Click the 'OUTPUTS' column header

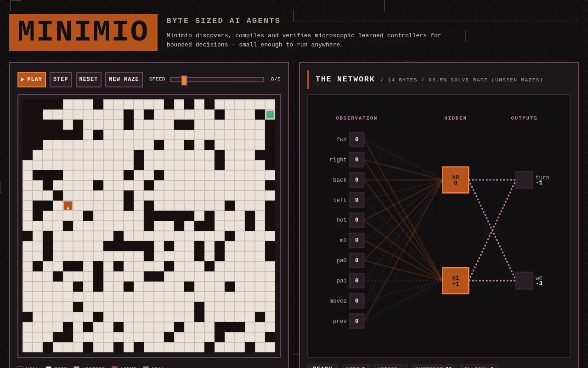pos(524,118)
